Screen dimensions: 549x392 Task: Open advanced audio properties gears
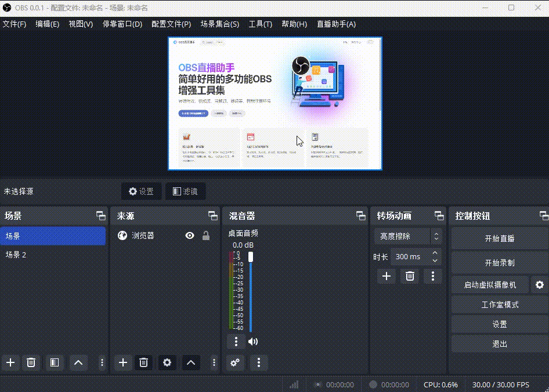[235, 362]
